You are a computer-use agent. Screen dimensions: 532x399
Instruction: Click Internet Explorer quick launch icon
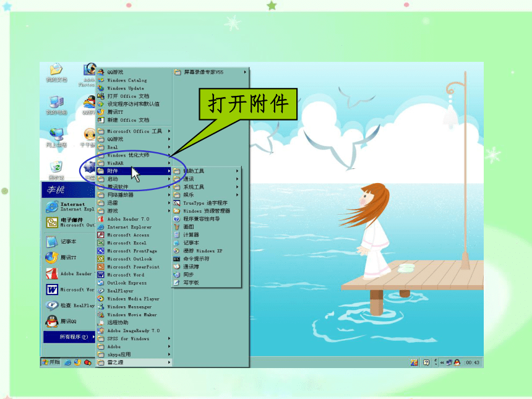pyautogui.click(x=68, y=363)
